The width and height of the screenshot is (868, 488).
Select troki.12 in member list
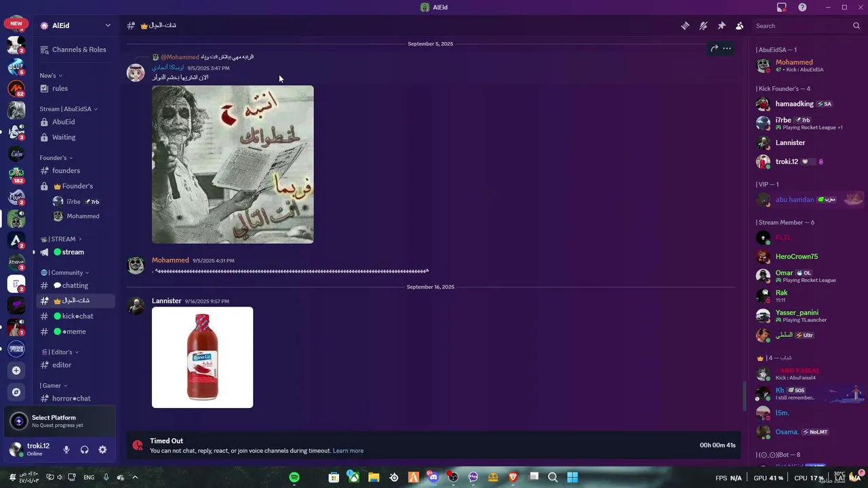pyautogui.click(x=808, y=161)
